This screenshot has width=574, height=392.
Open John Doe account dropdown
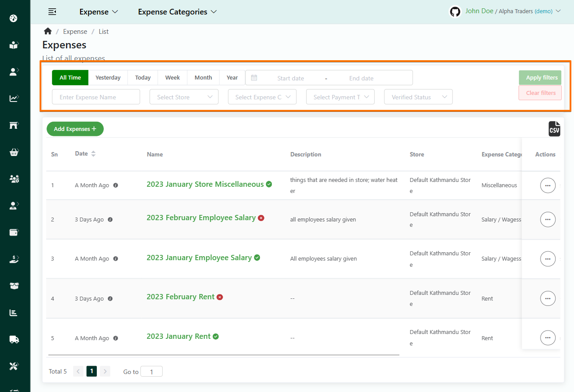(x=513, y=11)
